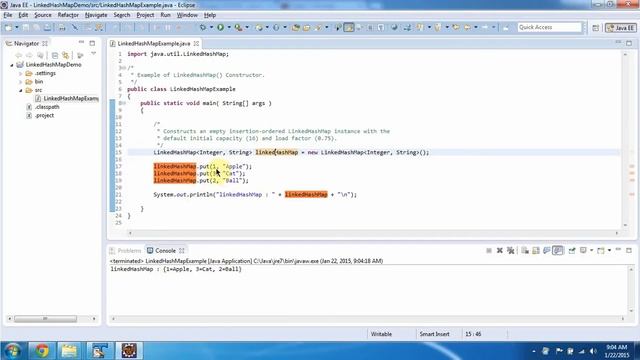Screen dimensions: 640x360
Task: Open the File menu
Action: pyautogui.click(x=8, y=15)
